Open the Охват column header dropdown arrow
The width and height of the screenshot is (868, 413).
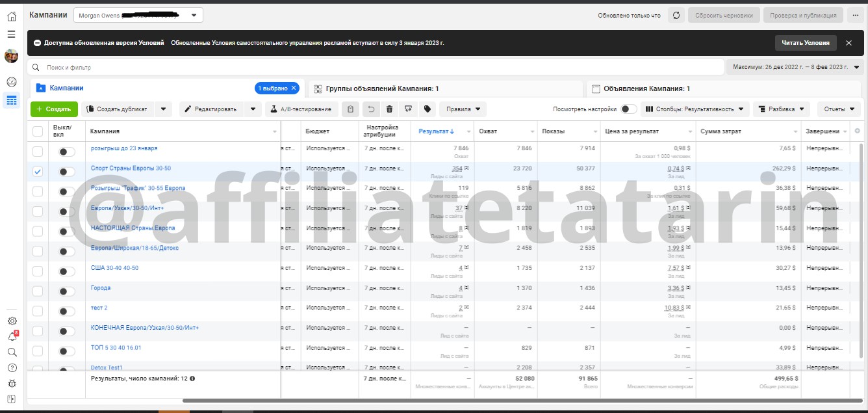[533, 131]
